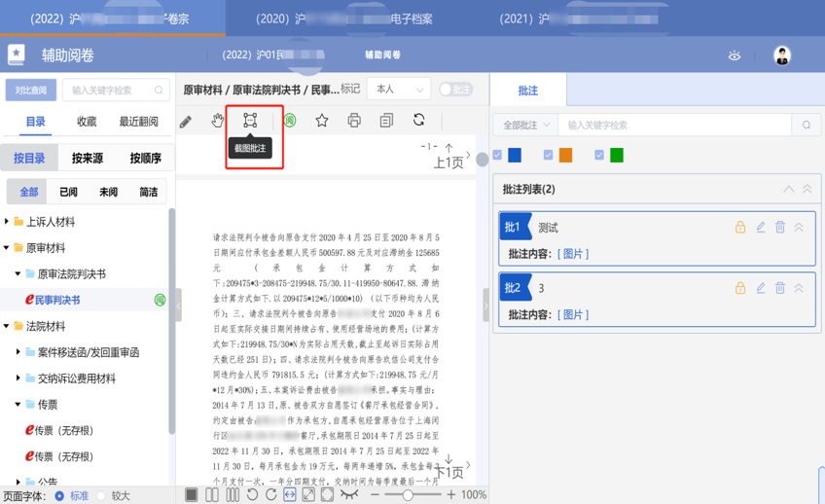Rotate page clockwise
Image resolution: width=825 pixels, height=504 pixels.
(x=271, y=494)
